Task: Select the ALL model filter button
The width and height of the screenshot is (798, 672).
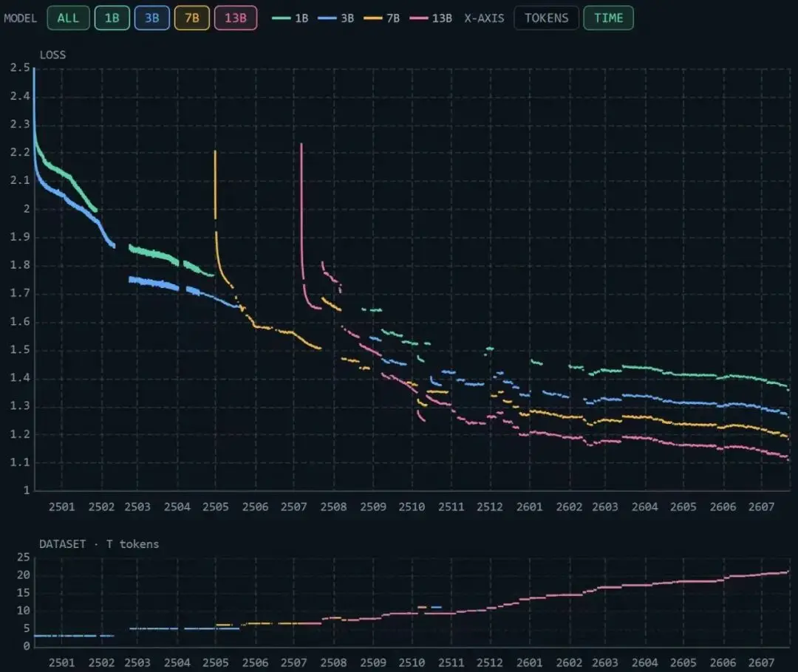Action: (68, 18)
